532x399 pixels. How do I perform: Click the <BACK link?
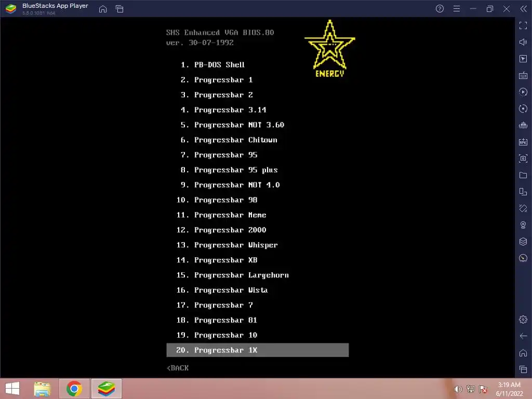[178, 368]
